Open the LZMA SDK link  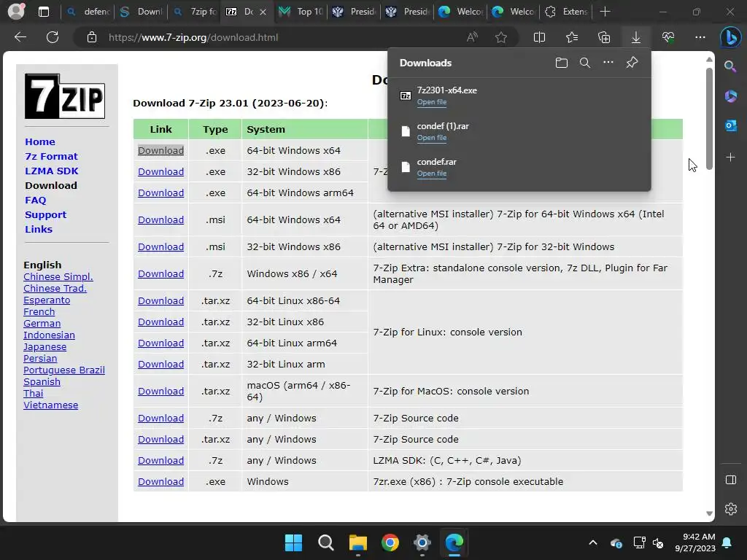[52, 171]
